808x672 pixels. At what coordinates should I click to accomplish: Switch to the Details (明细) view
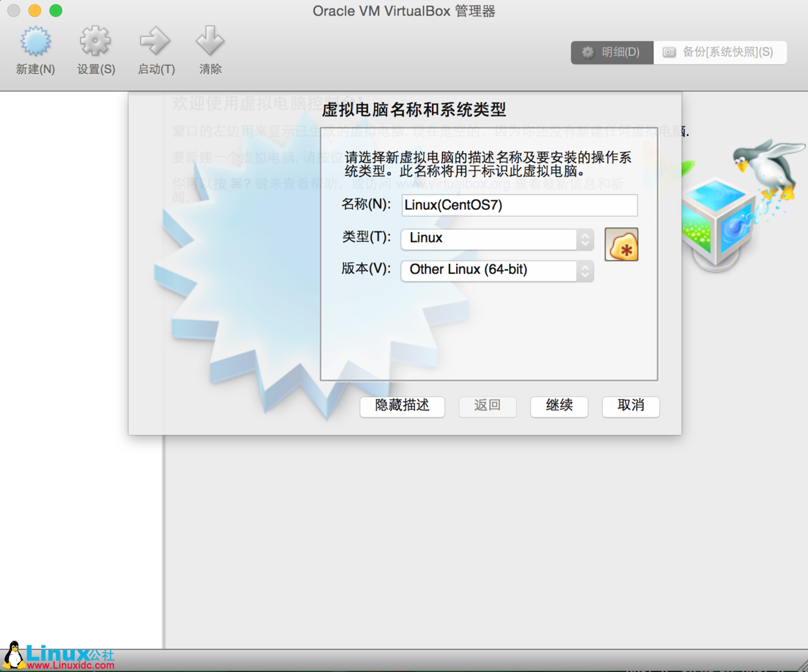click(x=612, y=52)
